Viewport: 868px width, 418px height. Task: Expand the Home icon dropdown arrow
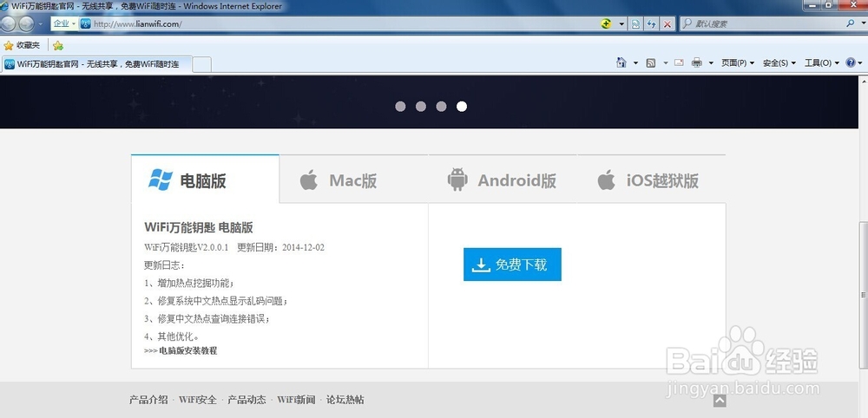click(635, 63)
